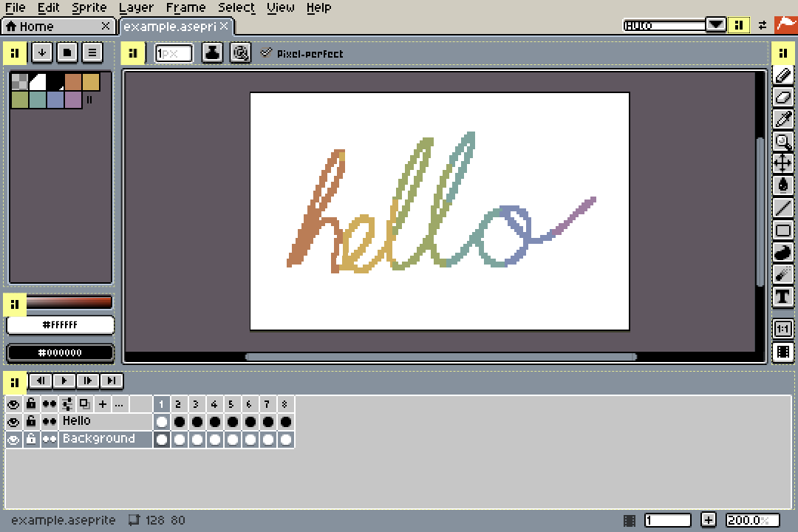Click the timeline yellow dock handle
This screenshot has height=532, width=798.
click(15, 383)
